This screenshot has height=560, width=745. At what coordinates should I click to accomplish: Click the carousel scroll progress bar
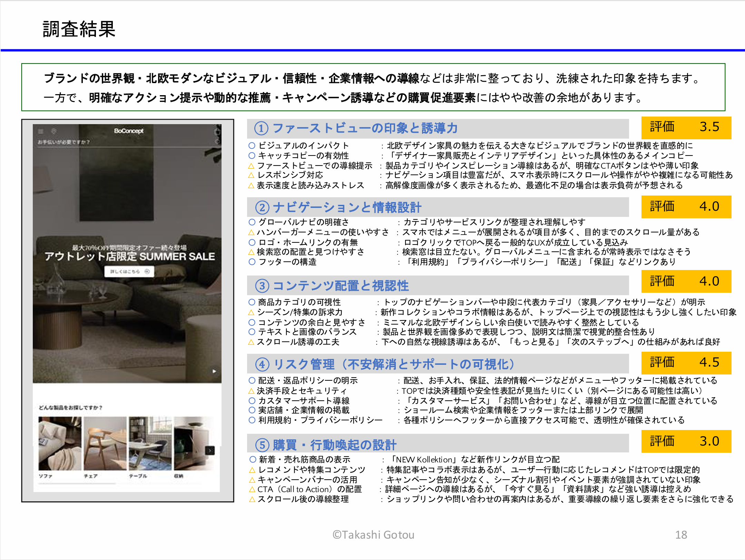pos(78,483)
